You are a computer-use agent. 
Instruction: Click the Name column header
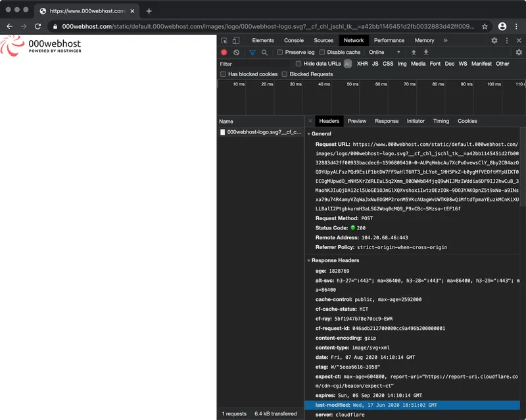(x=260, y=122)
